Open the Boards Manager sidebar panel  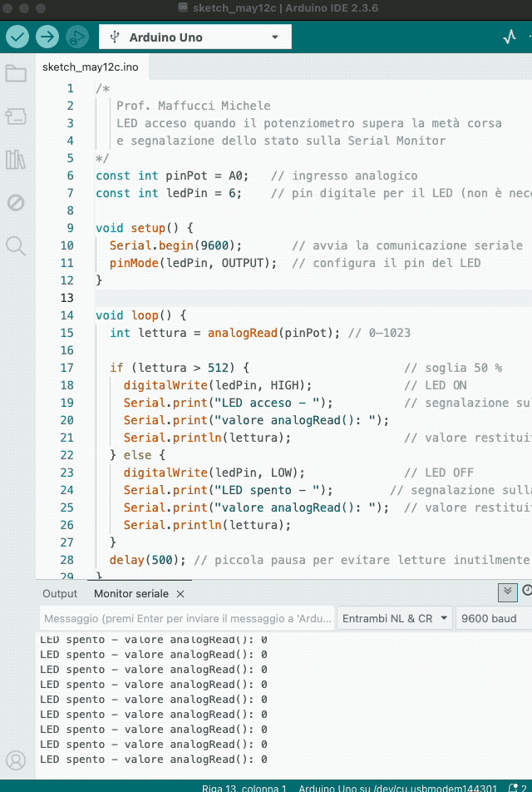pyautogui.click(x=16, y=116)
